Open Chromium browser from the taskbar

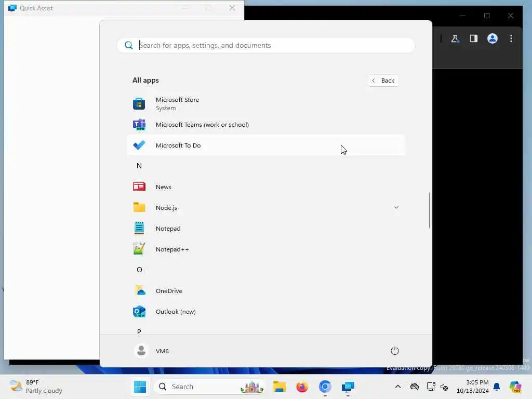(325, 387)
